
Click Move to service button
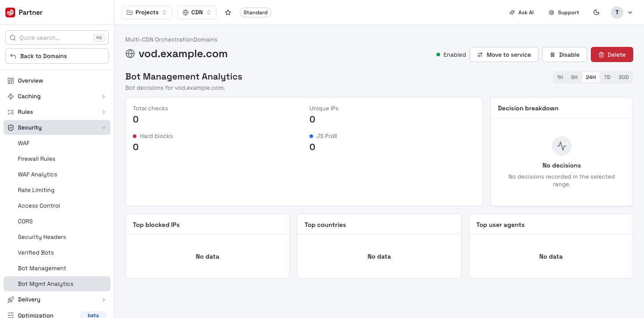[x=504, y=54]
